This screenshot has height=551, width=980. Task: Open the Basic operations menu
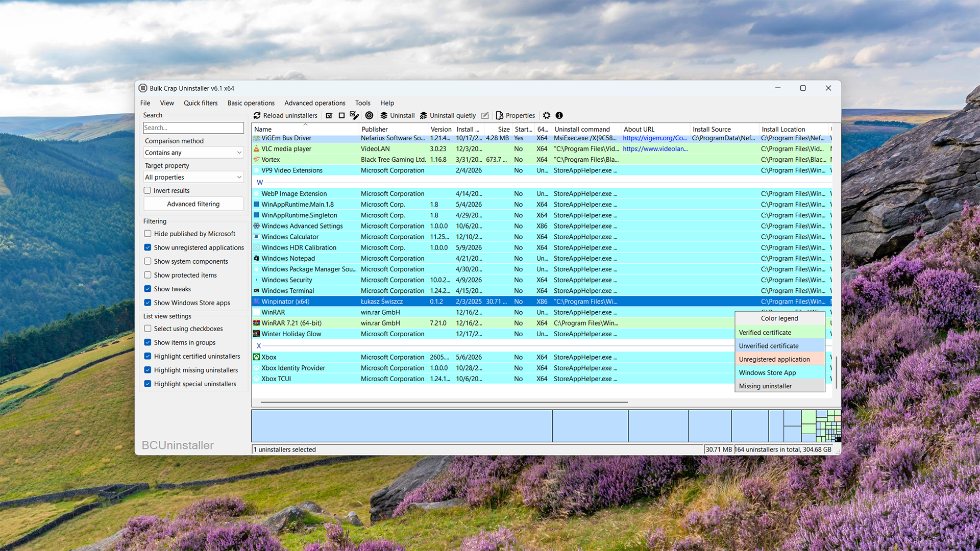(x=251, y=103)
